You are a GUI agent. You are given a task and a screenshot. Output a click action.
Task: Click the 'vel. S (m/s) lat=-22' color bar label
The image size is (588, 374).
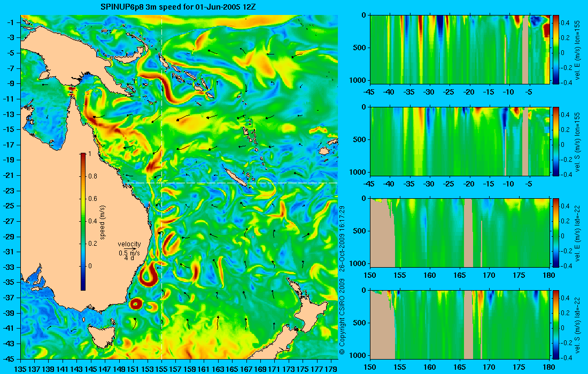(577, 324)
